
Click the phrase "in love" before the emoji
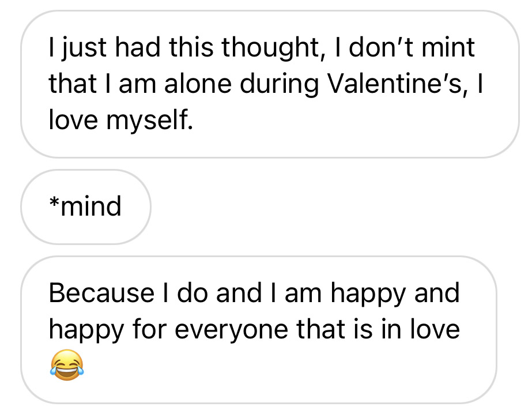(420, 329)
